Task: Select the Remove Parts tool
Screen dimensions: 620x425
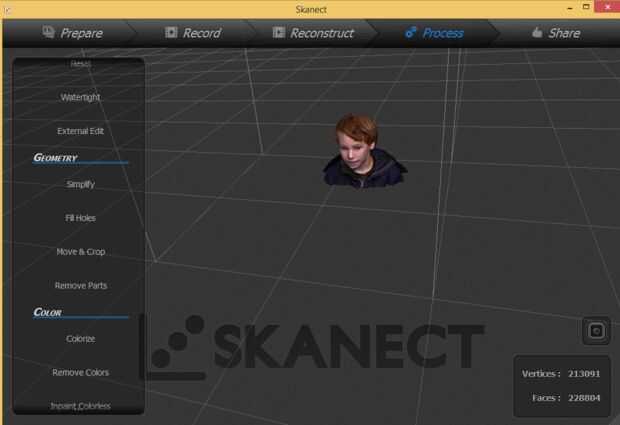Action: coord(81,285)
